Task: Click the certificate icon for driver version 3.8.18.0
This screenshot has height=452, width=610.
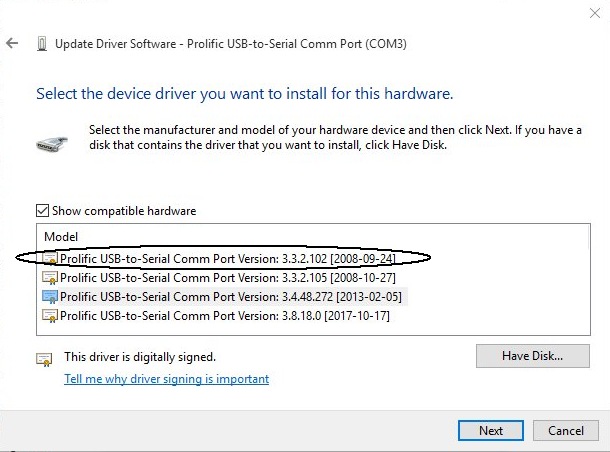Action: coord(50,315)
